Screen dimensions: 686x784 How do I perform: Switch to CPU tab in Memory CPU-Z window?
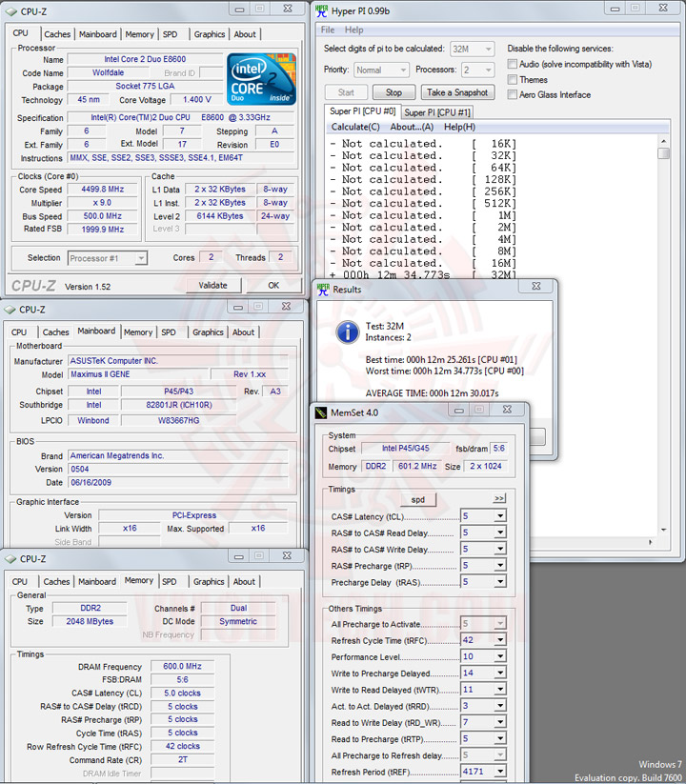tap(19, 582)
